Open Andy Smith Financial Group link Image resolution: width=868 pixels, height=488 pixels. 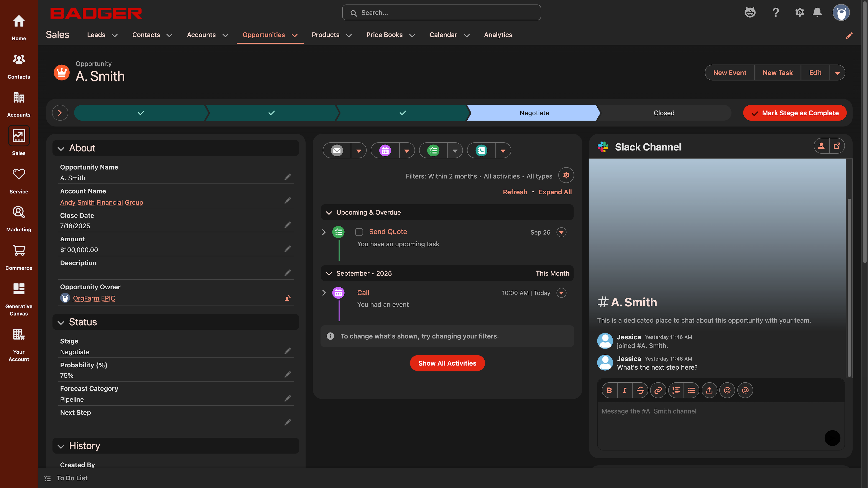(x=101, y=202)
